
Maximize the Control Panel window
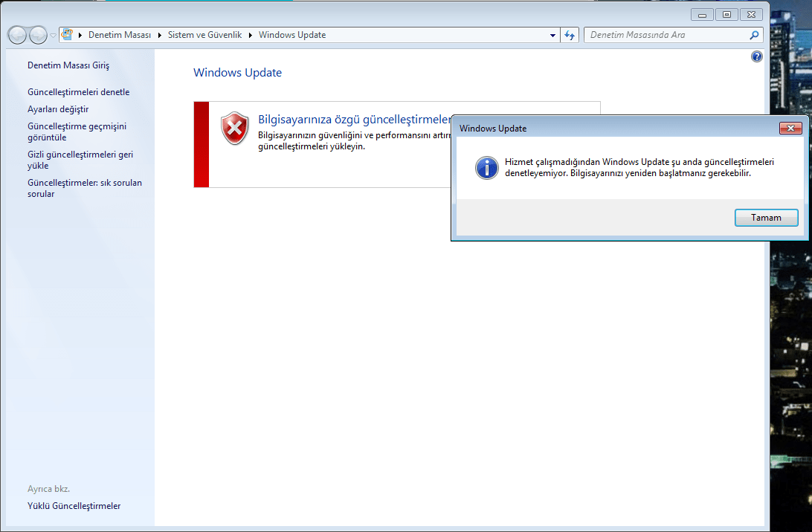(726, 15)
